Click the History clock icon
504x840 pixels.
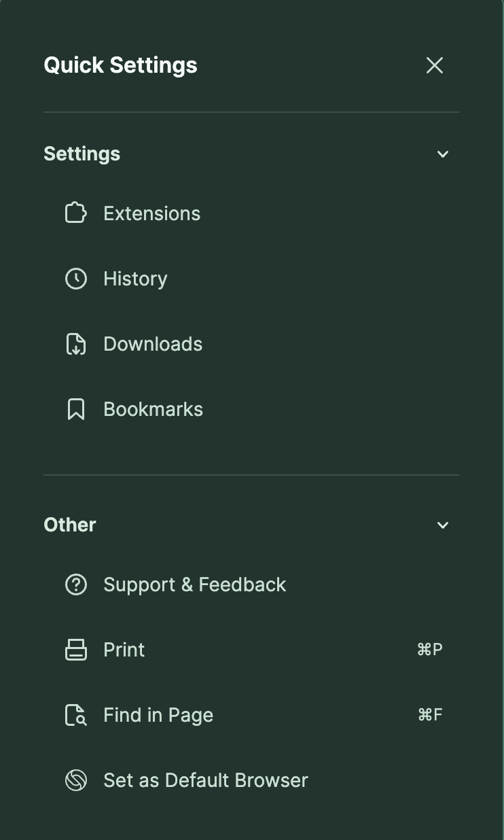(75, 279)
